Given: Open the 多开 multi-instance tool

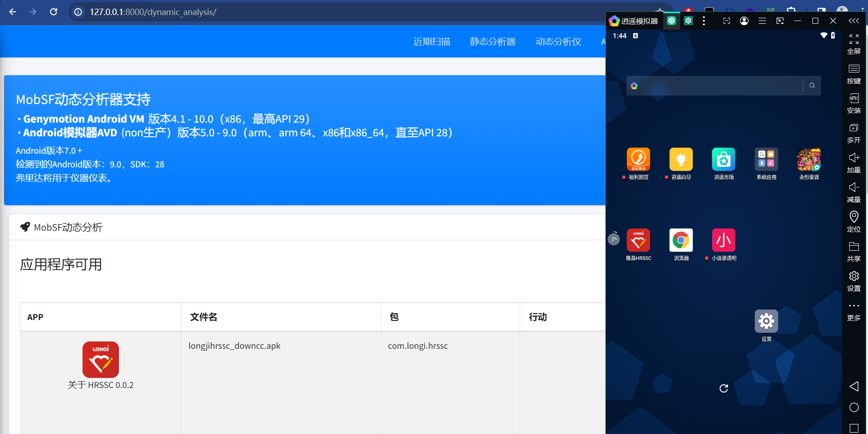Looking at the screenshot, I should (x=854, y=133).
